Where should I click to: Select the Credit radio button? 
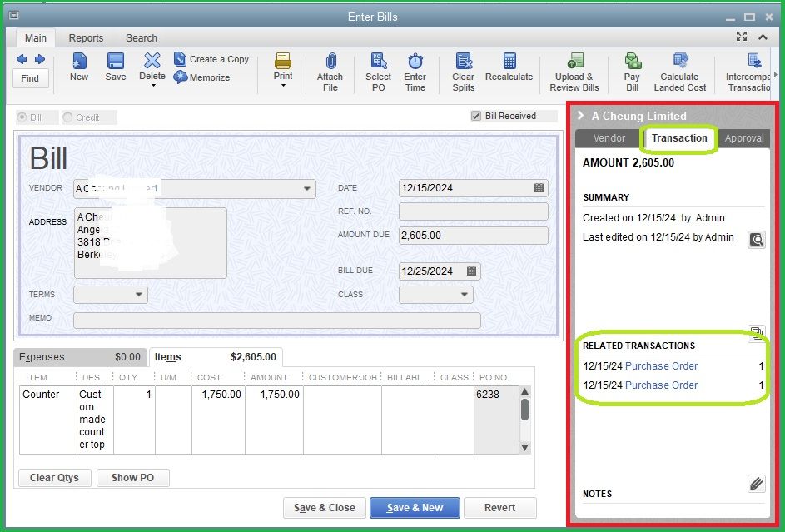pos(67,117)
